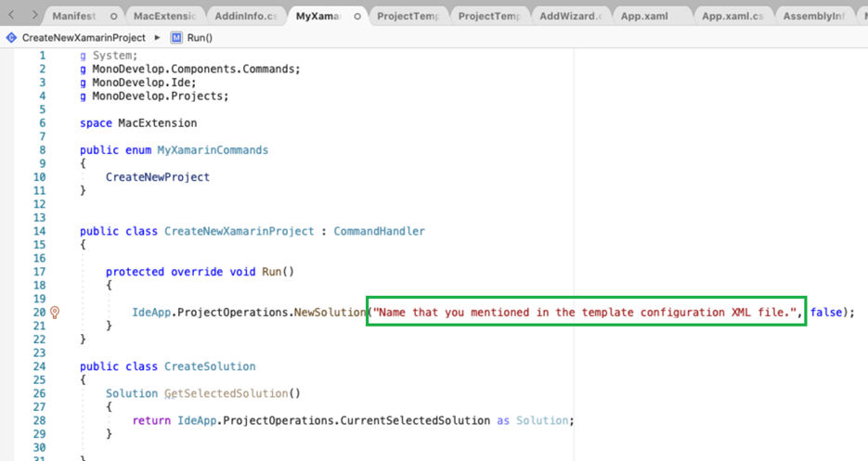Viewport: 868px width, 461px height.
Task: Open the Run() member breadcrumb dropdown
Action: pos(199,37)
